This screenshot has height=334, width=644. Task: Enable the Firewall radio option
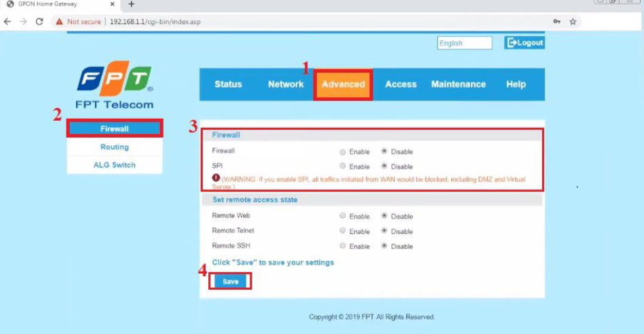coord(343,151)
